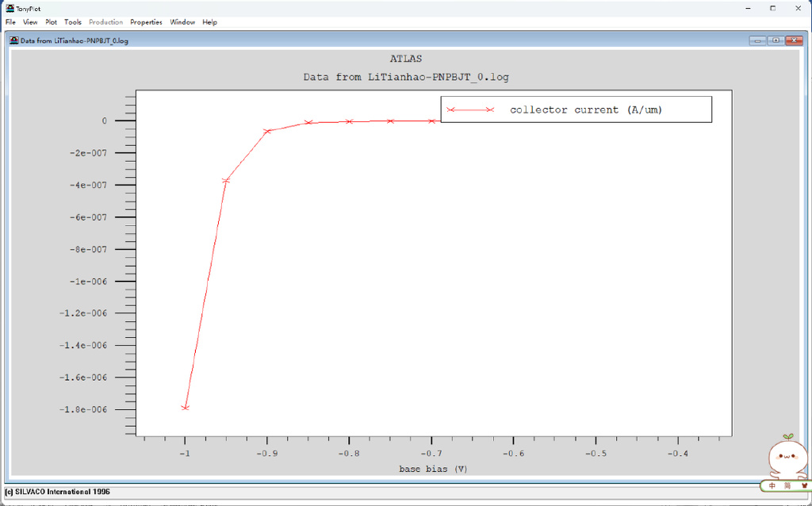The image size is (812, 506).
Task: Click the ATLAS plot title
Action: tap(405, 59)
